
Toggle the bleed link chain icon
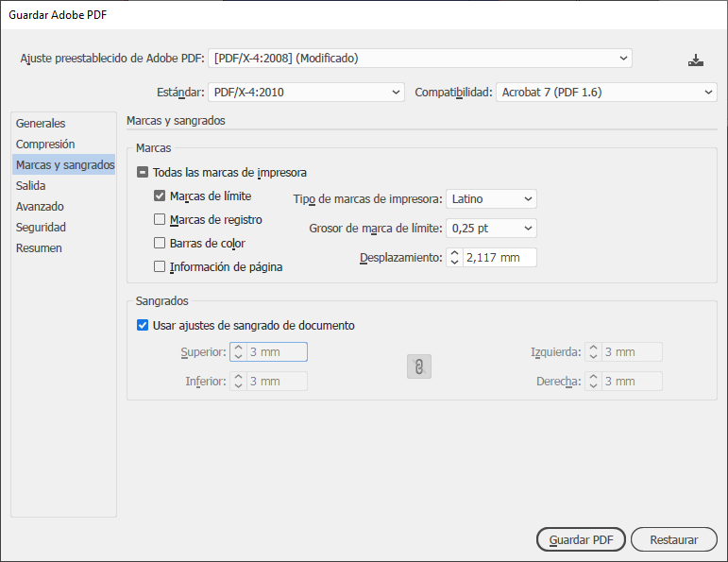[419, 366]
